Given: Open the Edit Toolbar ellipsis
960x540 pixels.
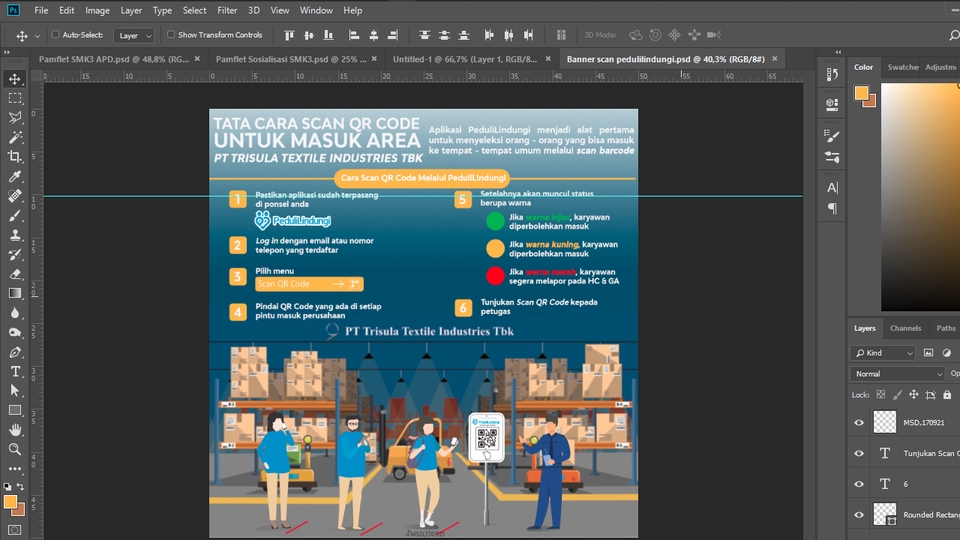Looking at the screenshot, I should coord(15,469).
